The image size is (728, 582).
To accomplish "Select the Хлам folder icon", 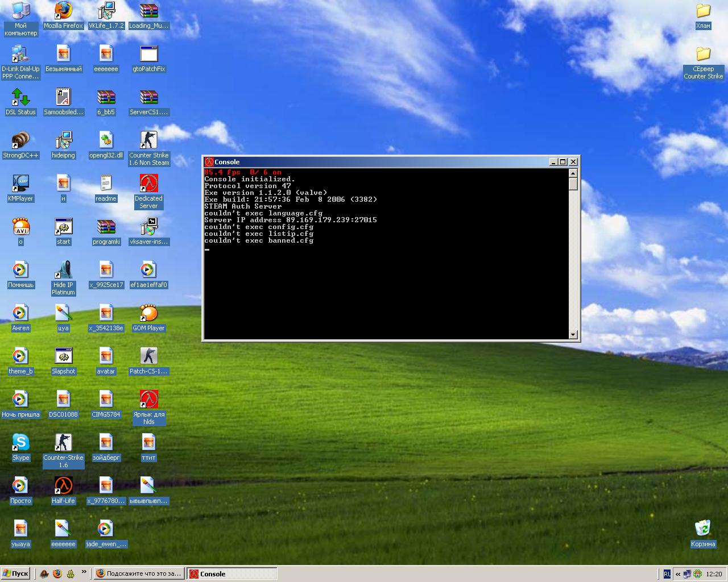I will [703, 15].
